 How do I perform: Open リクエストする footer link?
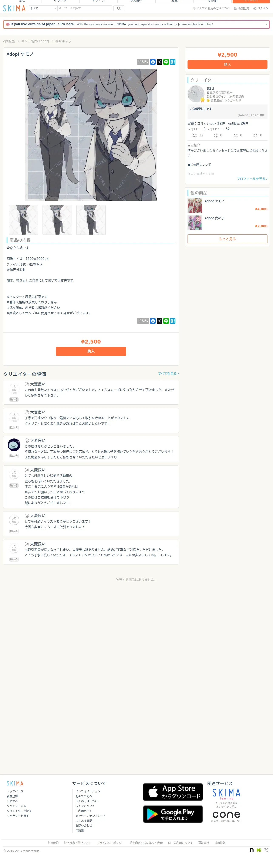tap(16, 806)
